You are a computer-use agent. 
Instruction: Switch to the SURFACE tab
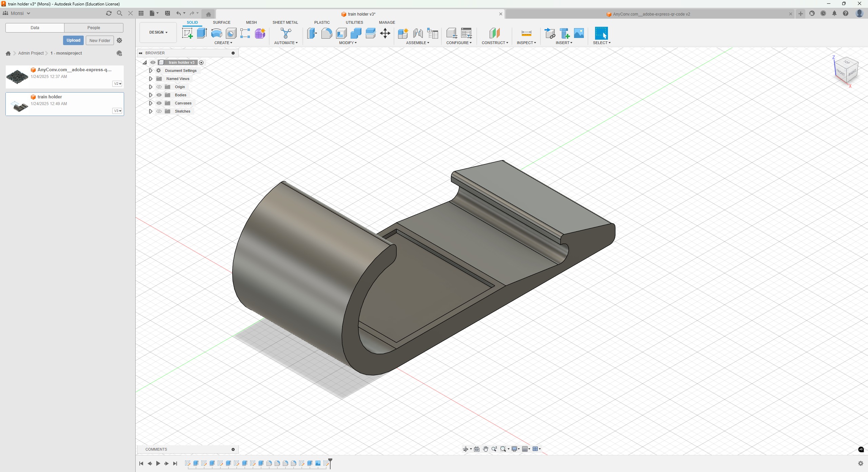tap(221, 22)
